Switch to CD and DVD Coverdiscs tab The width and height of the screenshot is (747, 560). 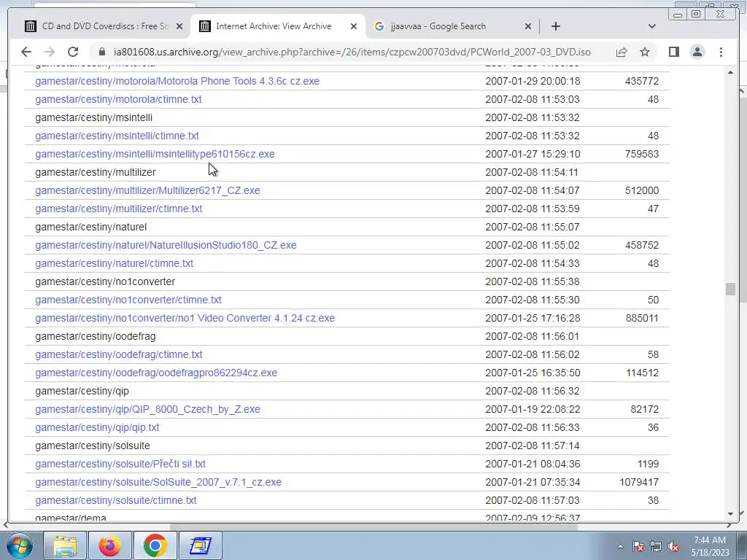click(x=104, y=26)
